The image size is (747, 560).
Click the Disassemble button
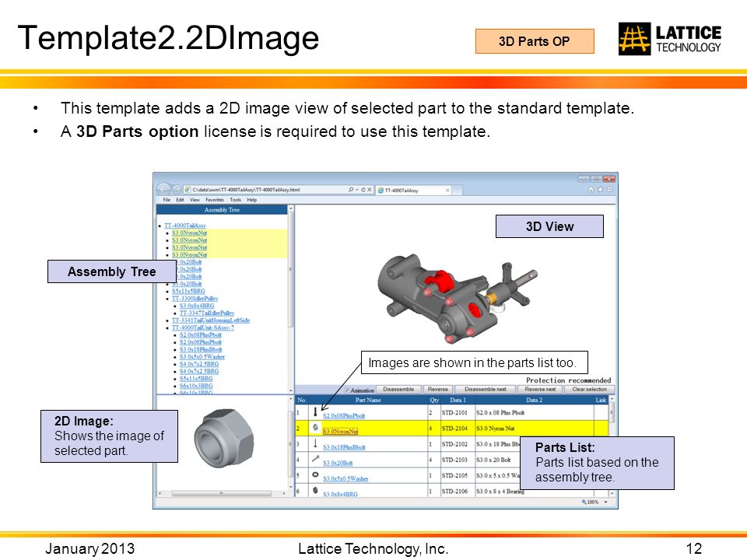point(398,390)
